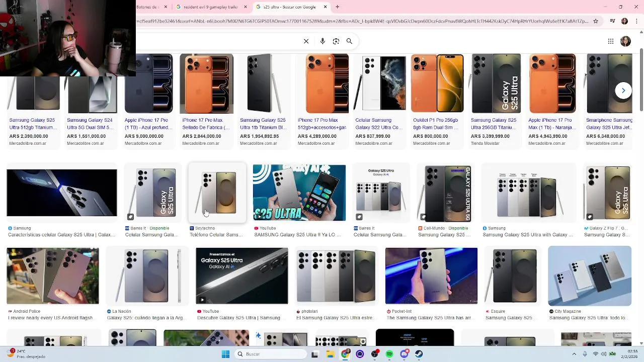Click product tag badge on Cell-Mundo image

click(424, 217)
